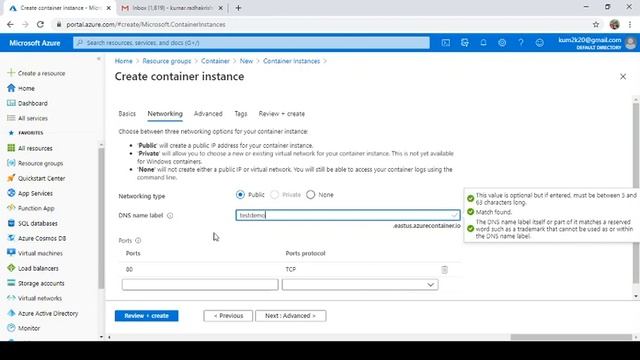Image resolution: width=640 pixels, height=360 pixels.
Task: Click the empty Ports input field
Action: coord(200,284)
